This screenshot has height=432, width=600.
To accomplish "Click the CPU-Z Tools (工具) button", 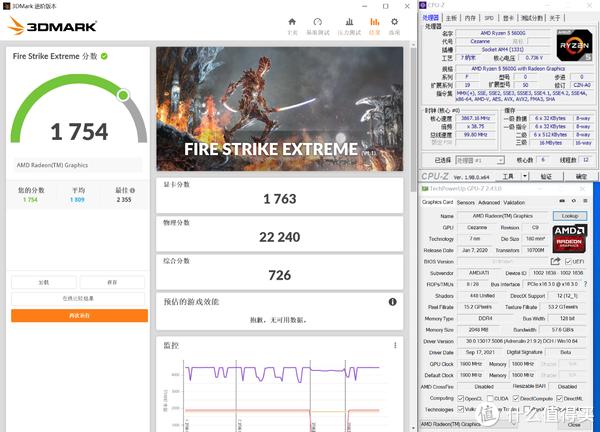I will (508, 176).
